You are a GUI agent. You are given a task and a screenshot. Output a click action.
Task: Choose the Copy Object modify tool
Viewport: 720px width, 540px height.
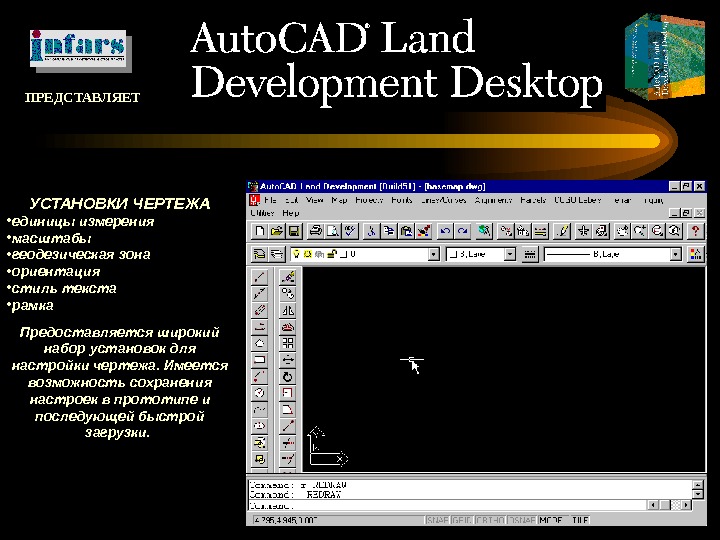[288, 293]
